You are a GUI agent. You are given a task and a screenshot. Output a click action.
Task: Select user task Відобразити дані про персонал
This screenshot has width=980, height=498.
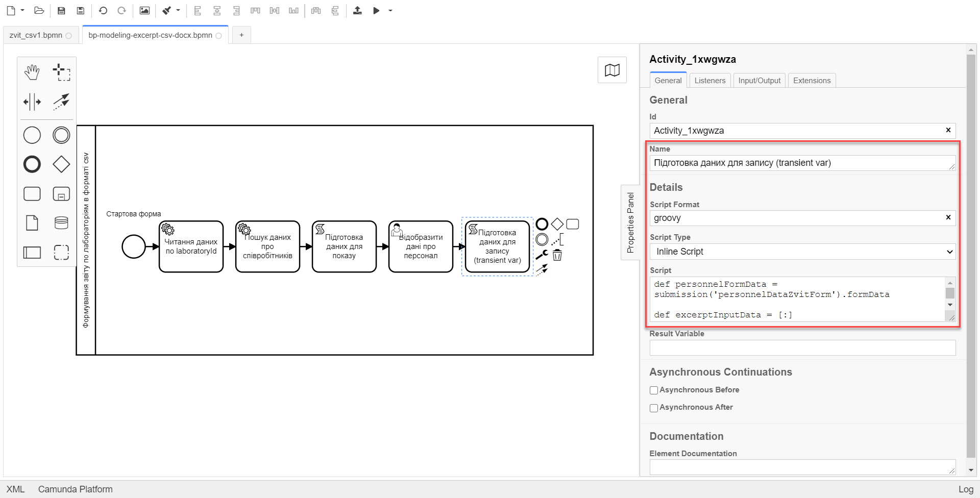click(x=421, y=246)
